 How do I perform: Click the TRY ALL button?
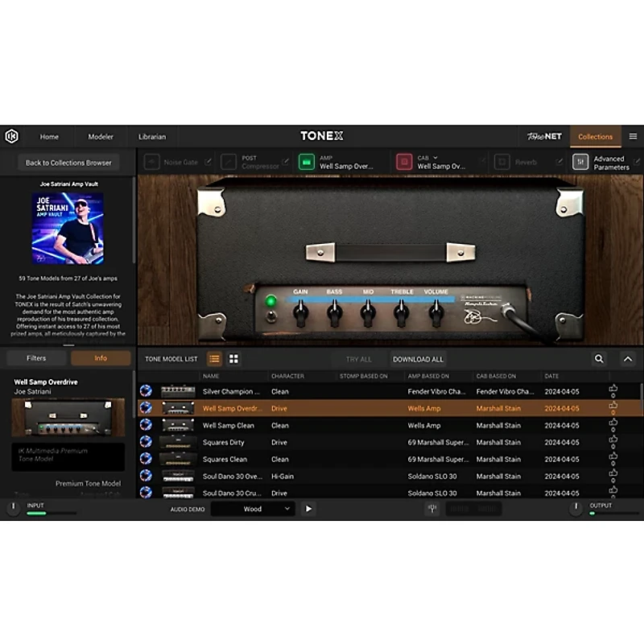point(358,359)
